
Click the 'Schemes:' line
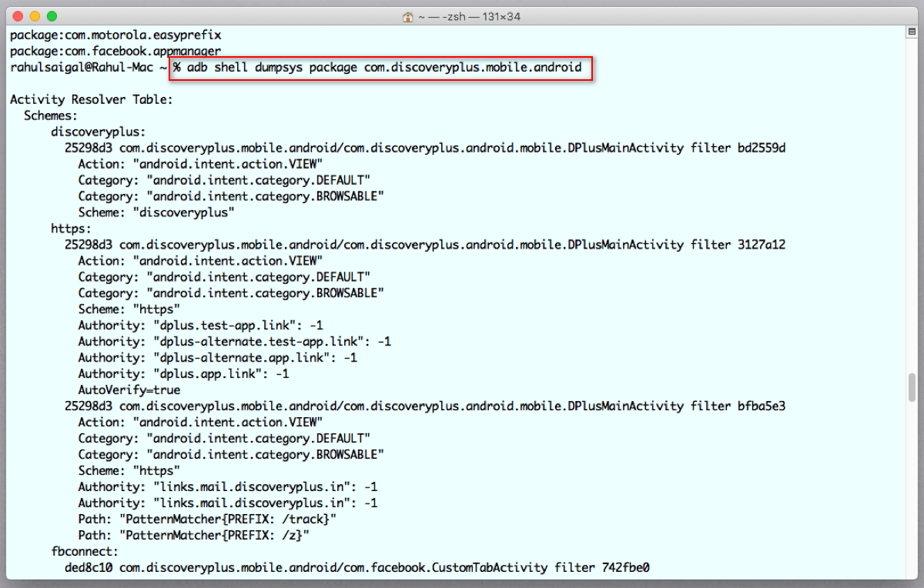click(x=51, y=115)
